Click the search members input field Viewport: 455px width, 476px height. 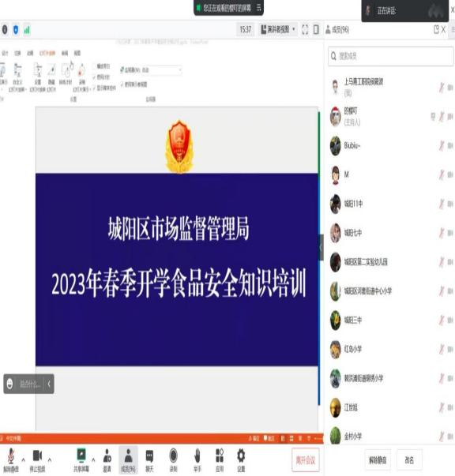pyautogui.click(x=390, y=56)
